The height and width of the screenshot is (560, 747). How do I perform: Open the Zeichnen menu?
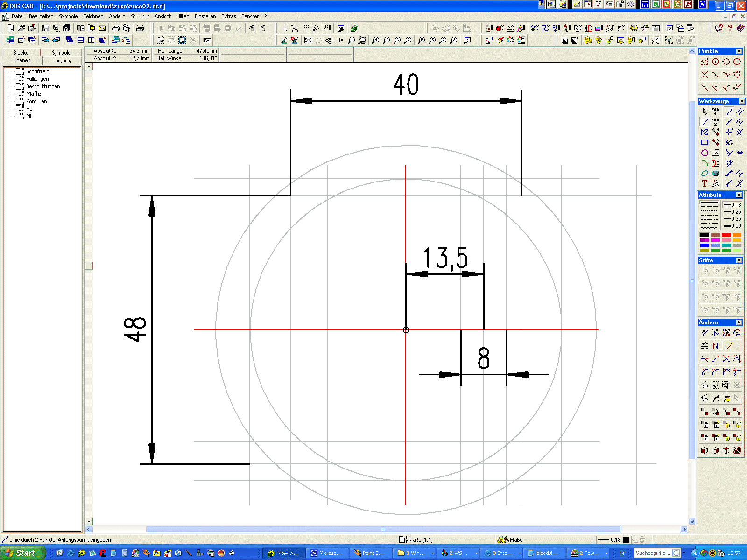pos(93,16)
